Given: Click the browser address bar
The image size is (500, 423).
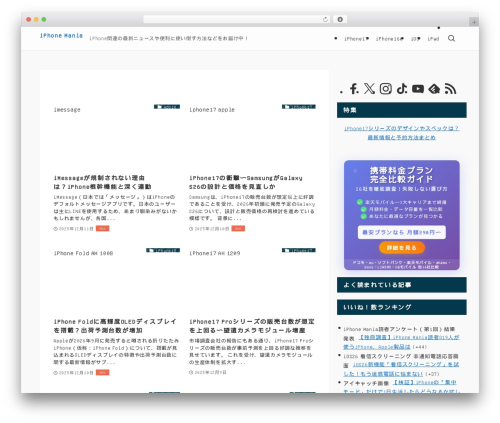Looking at the screenshot, I should point(237,19).
